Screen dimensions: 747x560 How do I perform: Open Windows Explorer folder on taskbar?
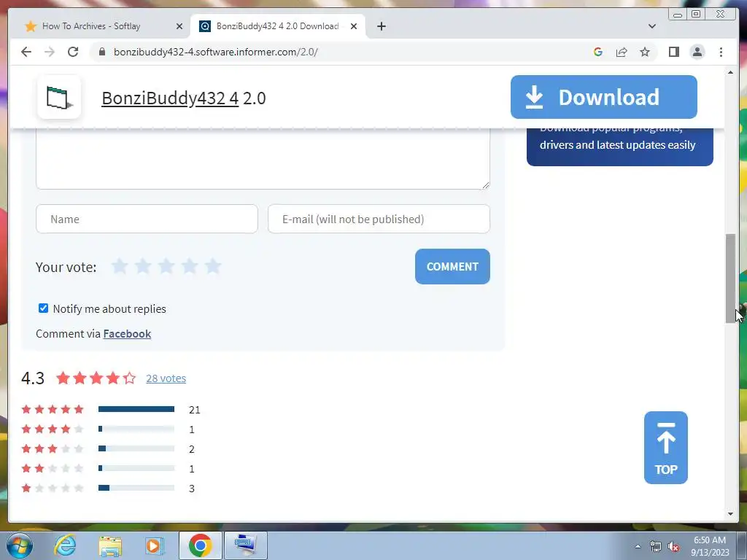click(110, 545)
